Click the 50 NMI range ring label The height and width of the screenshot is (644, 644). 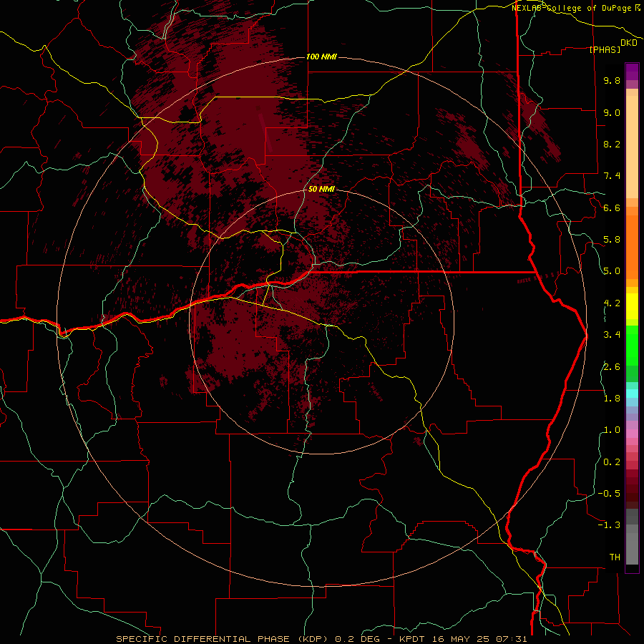click(321, 189)
